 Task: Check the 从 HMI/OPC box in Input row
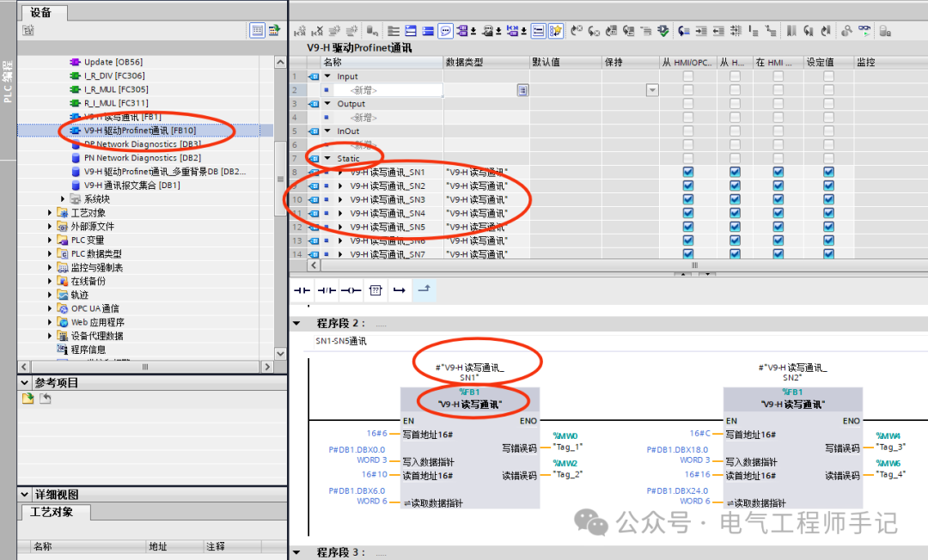point(687,76)
